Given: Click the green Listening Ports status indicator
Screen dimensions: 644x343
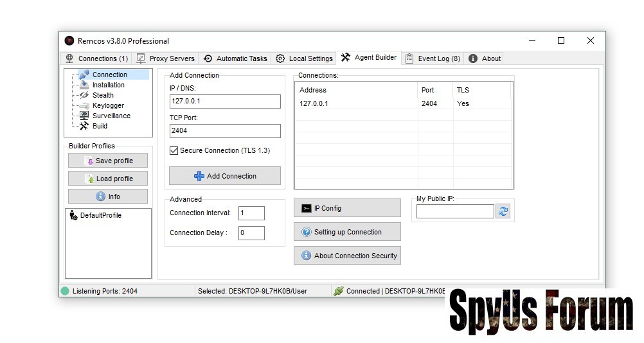Looking at the screenshot, I should tap(65, 291).
